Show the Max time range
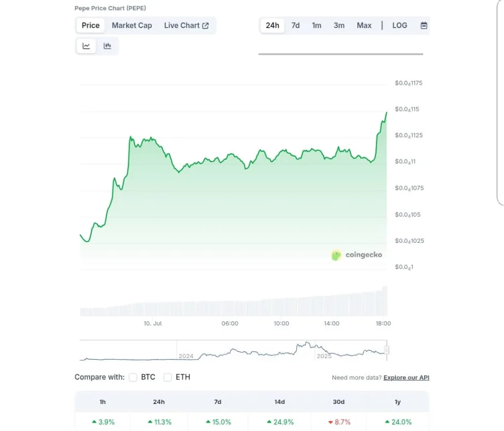 [364, 26]
